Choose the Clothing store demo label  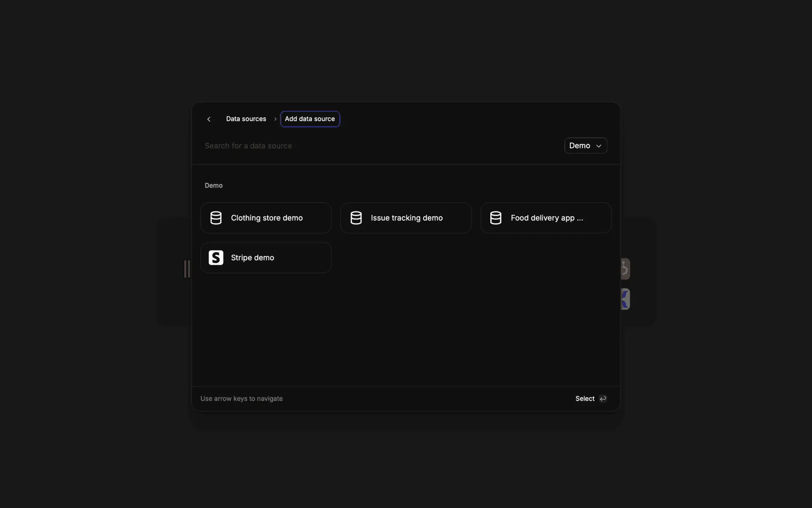pos(266,218)
